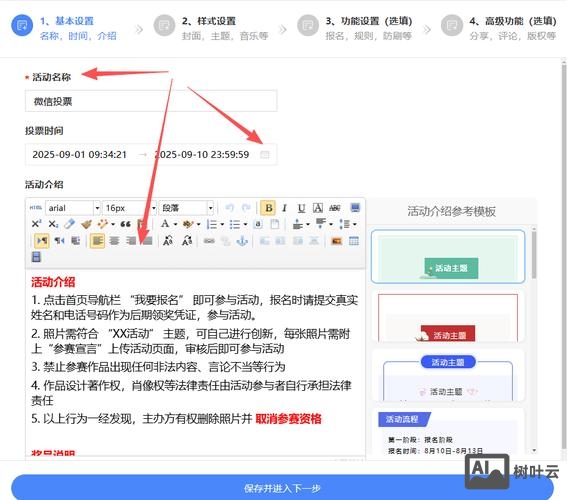Click the select all icon
Image resolution: width=567 pixels, height=500 pixels.
click(258, 224)
